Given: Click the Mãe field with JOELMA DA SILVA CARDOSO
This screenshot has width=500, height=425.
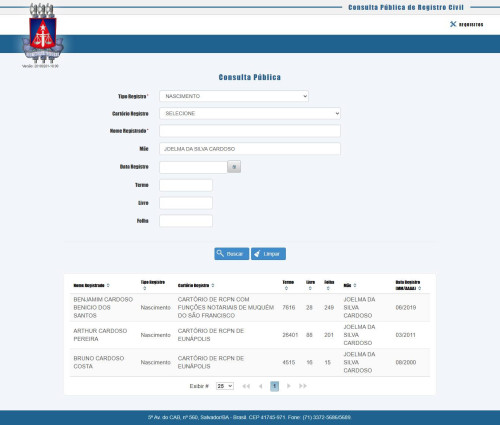Looking at the screenshot, I should [250, 149].
